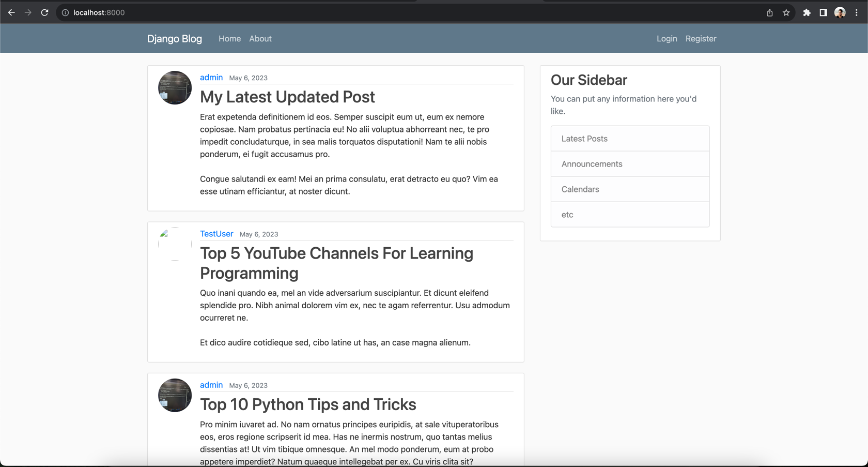Bookmark this page with the star icon
Viewport: 868px width, 467px height.
(x=786, y=12)
